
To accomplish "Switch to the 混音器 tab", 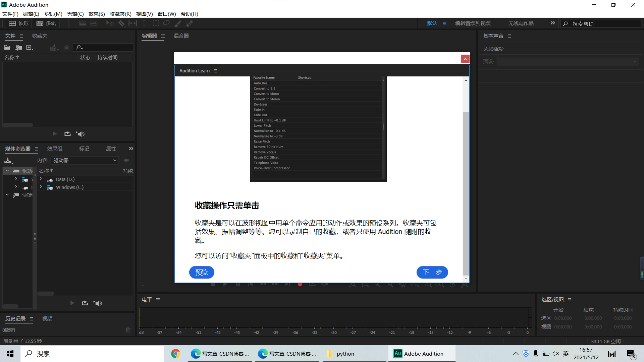I will pyautogui.click(x=181, y=36).
